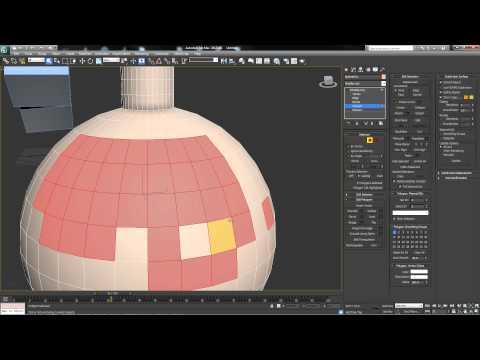Select the Vertex level in modifier stack
The image size is (480, 360).
[x=356, y=94]
